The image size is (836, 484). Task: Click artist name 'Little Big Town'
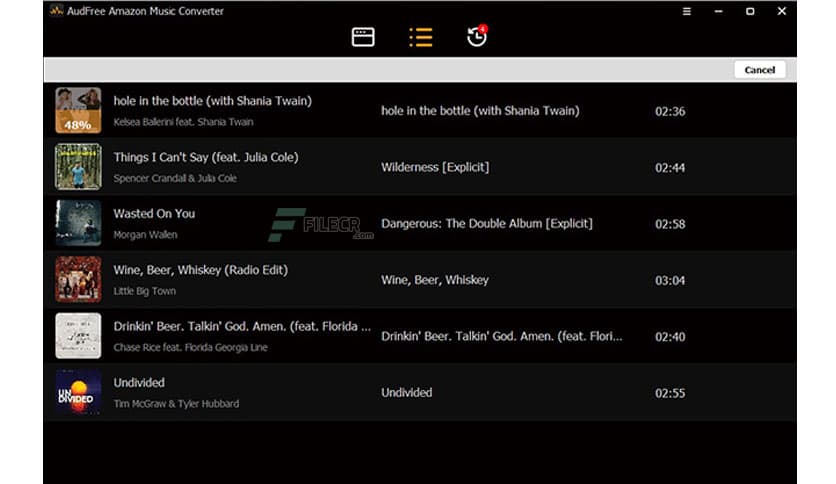coord(144,291)
